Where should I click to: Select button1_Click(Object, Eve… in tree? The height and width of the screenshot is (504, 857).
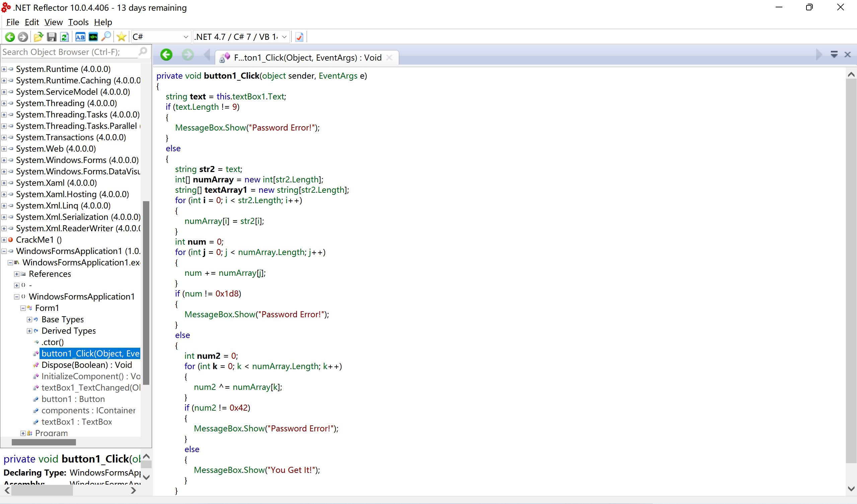click(90, 353)
